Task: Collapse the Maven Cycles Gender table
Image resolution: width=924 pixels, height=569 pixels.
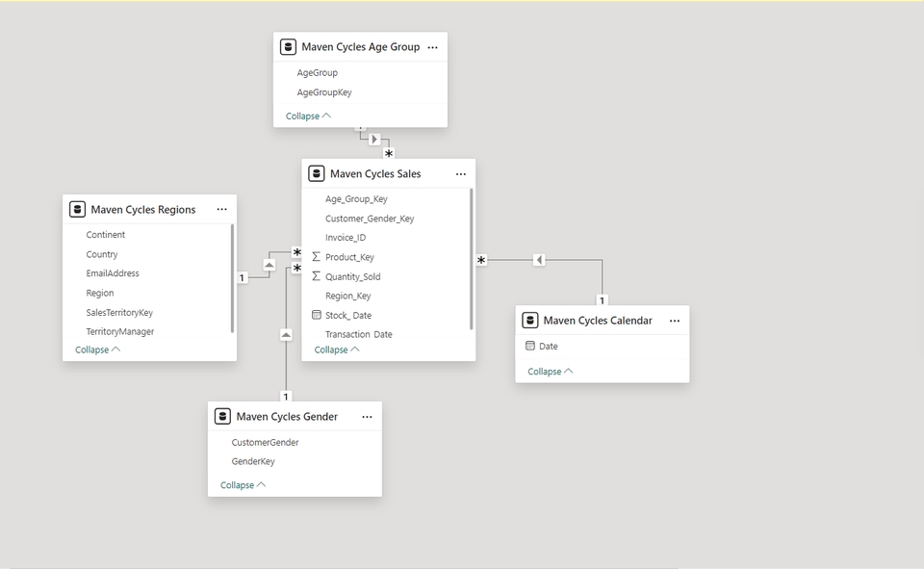Action: pyautogui.click(x=243, y=485)
